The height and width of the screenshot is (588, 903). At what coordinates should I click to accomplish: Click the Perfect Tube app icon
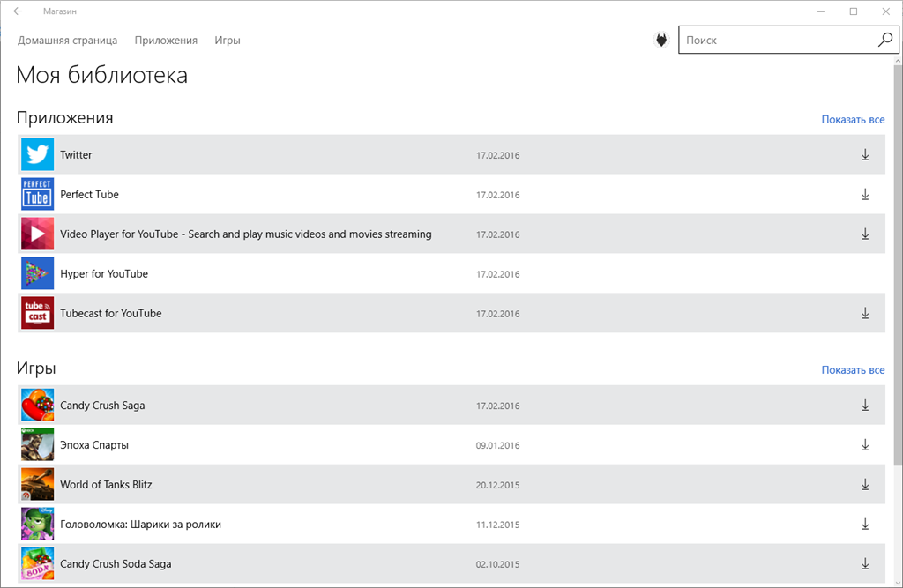[x=37, y=194]
